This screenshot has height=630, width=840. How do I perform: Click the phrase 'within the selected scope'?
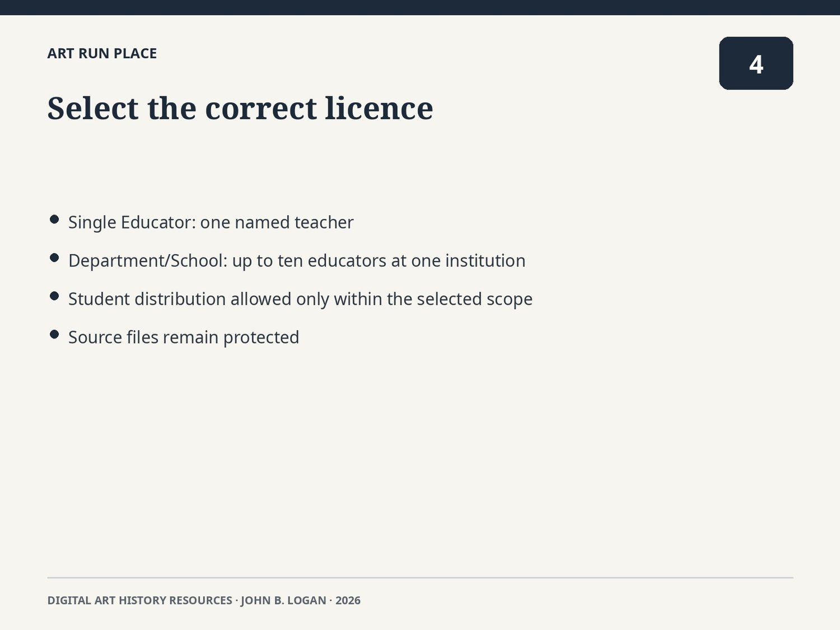433,299
